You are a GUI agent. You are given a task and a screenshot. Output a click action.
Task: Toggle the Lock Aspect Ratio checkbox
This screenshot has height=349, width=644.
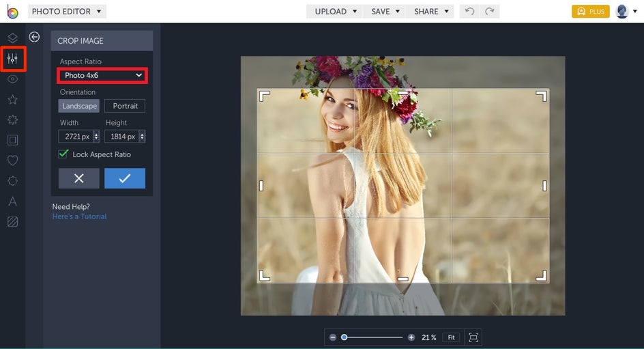63,154
